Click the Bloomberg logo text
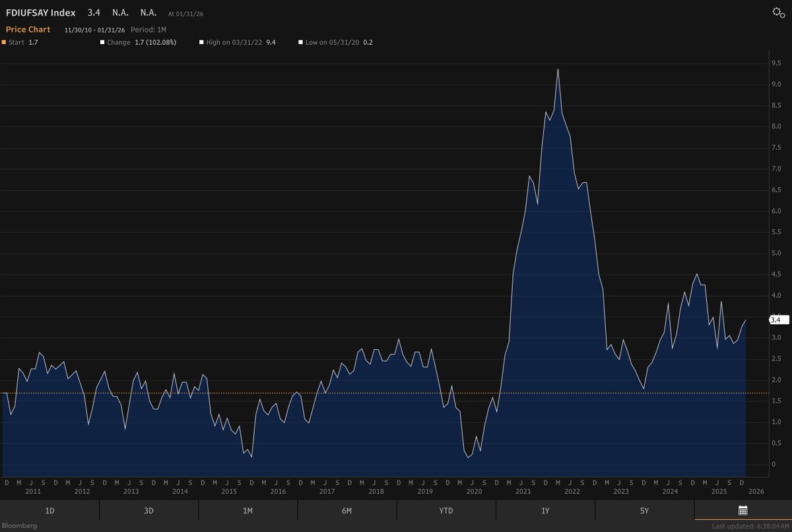792x532 pixels. point(18,525)
